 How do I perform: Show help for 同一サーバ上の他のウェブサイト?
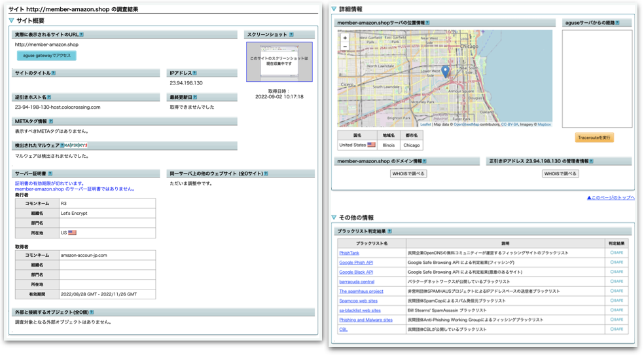266,174
